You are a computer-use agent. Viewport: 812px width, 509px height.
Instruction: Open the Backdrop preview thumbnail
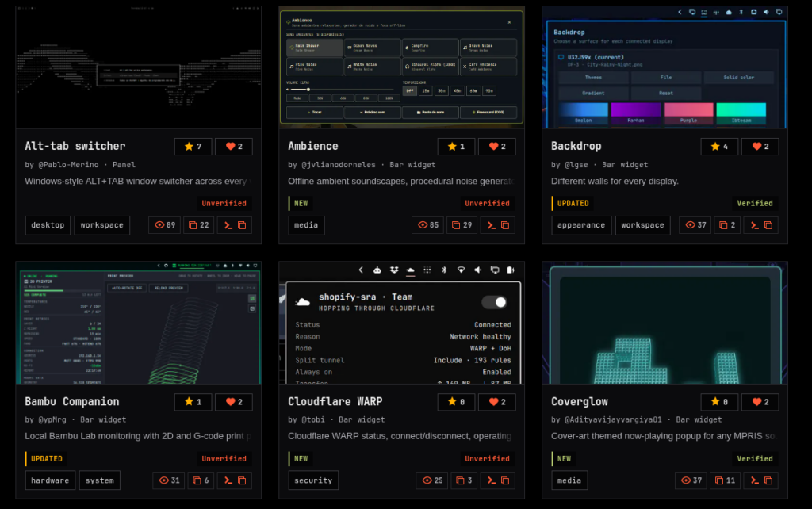(x=665, y=67)
